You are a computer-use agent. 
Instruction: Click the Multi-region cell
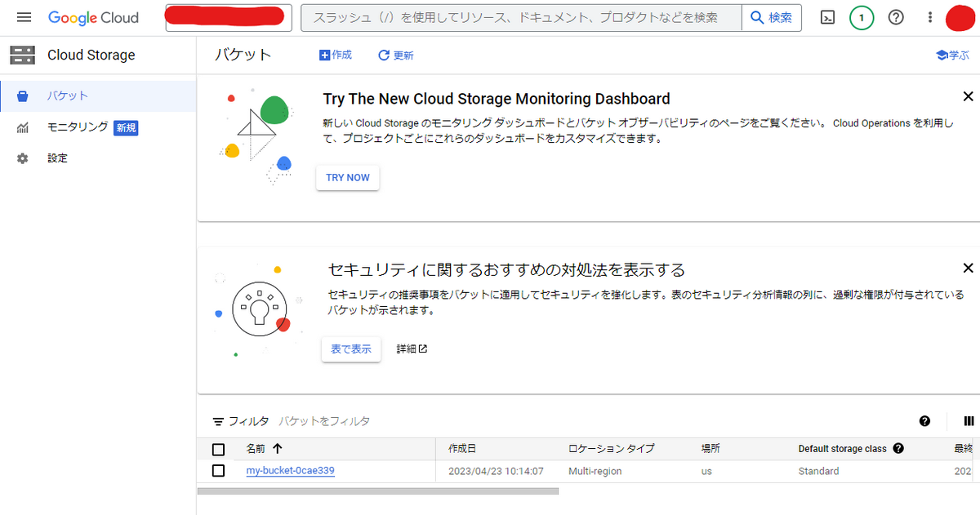[595, 472]
